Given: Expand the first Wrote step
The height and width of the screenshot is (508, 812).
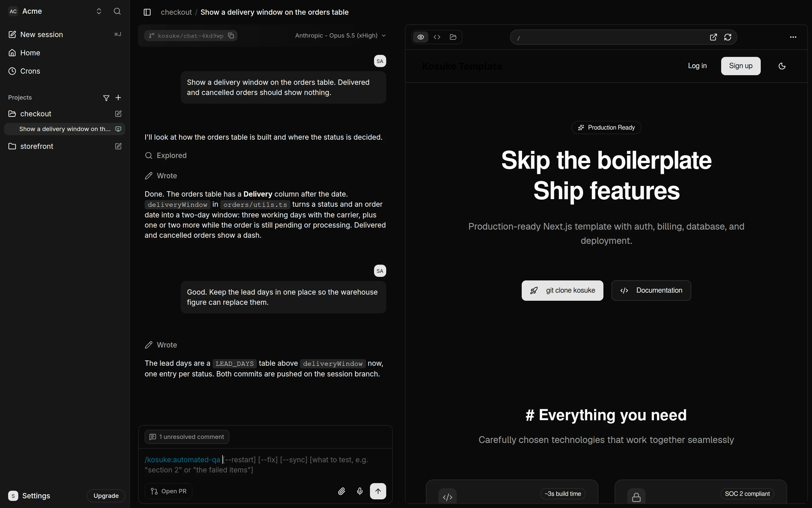Looking at the screenshot, I should (x=161, y=176).
